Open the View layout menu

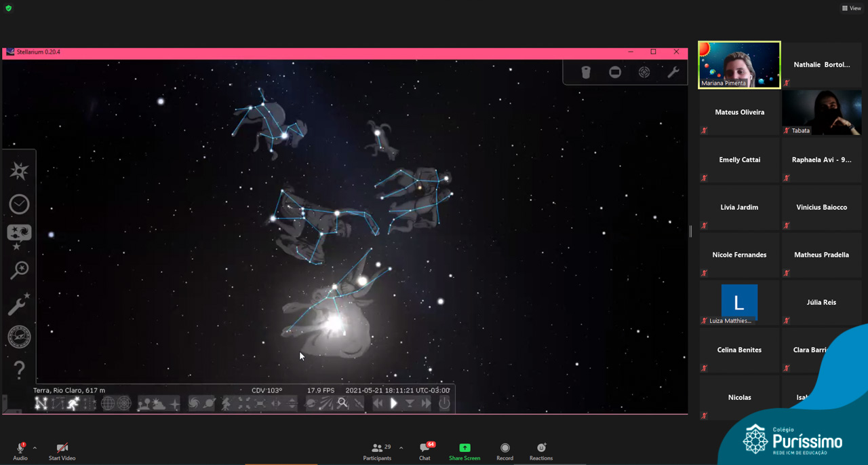click(x=851, y=8)
